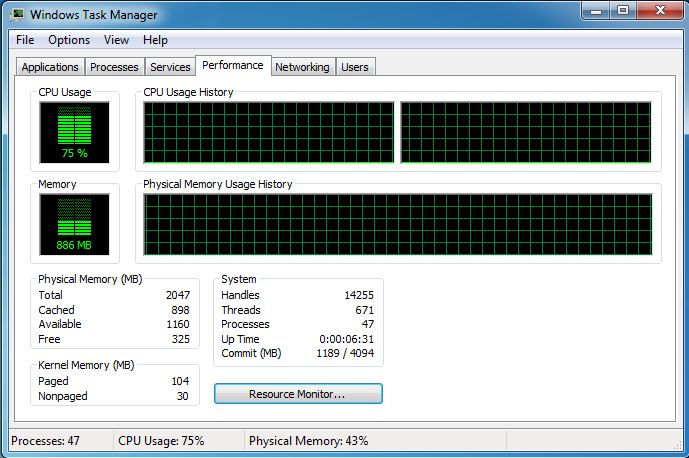Go to the Services tab
Screen dimensions: 689x458
click(x=170, y=67)
